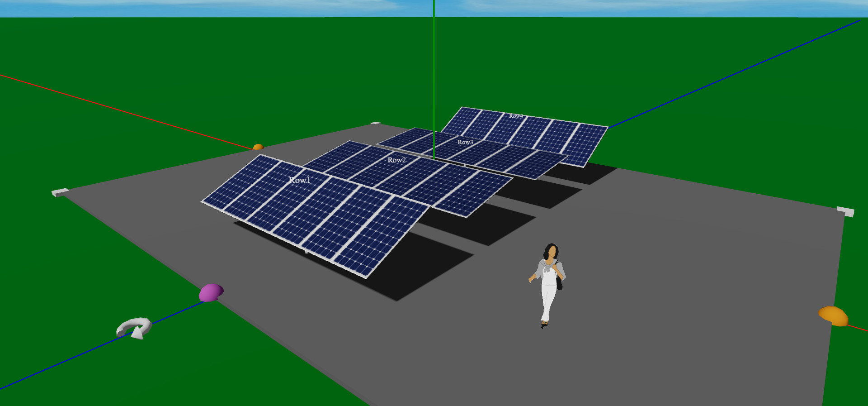
Task: Click the green vertical axis line
Action: pos(434,68)
